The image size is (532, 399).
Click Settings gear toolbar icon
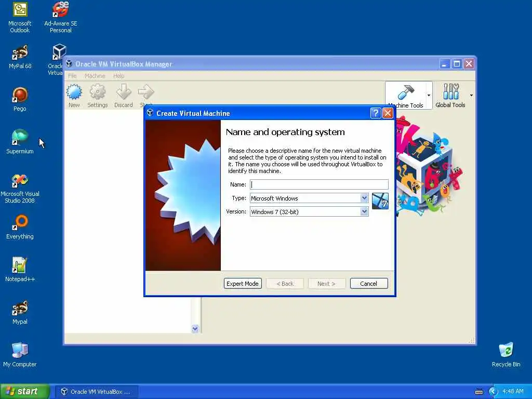click(x=98, y=96)
